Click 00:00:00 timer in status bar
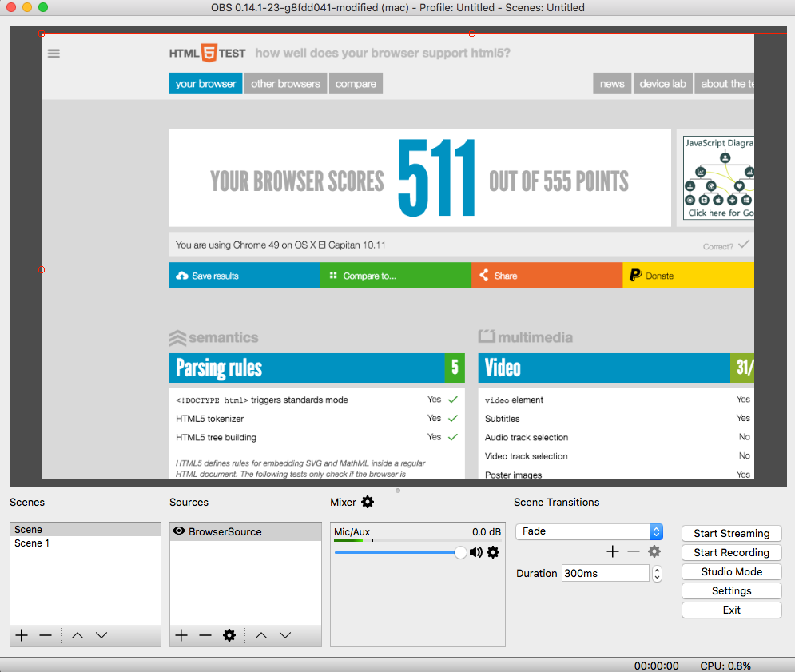795x672 pixels. click(x=656, y=666)
